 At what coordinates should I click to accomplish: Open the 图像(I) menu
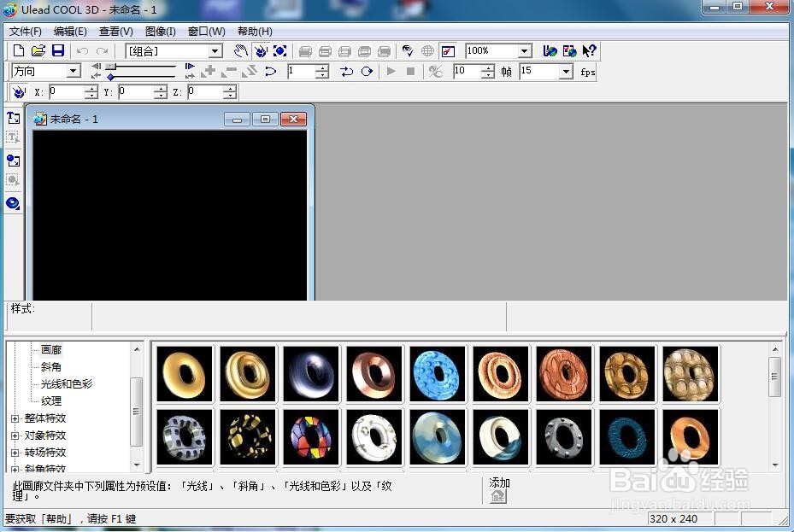tap(161, 32)
